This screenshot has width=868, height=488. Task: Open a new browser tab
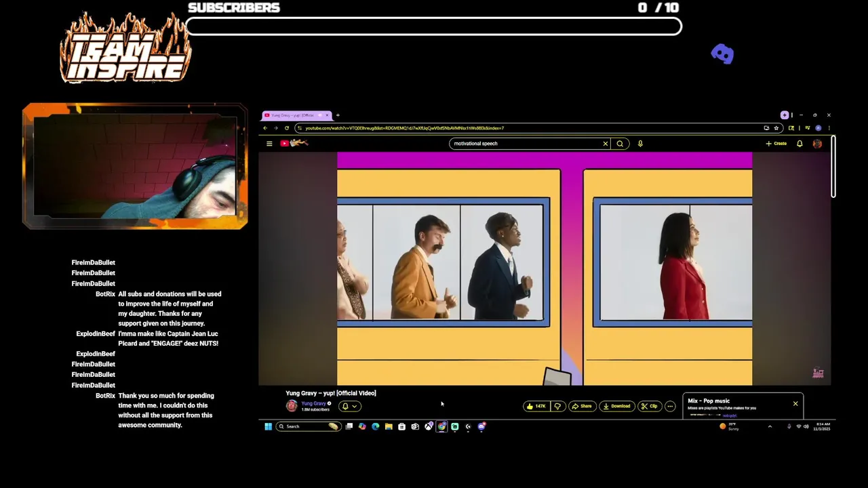tap(338, 115)
